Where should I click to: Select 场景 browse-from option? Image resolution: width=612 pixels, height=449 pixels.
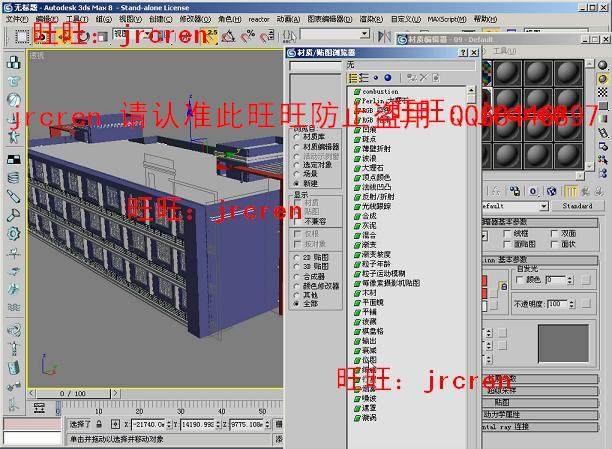(x=297, y=174)
